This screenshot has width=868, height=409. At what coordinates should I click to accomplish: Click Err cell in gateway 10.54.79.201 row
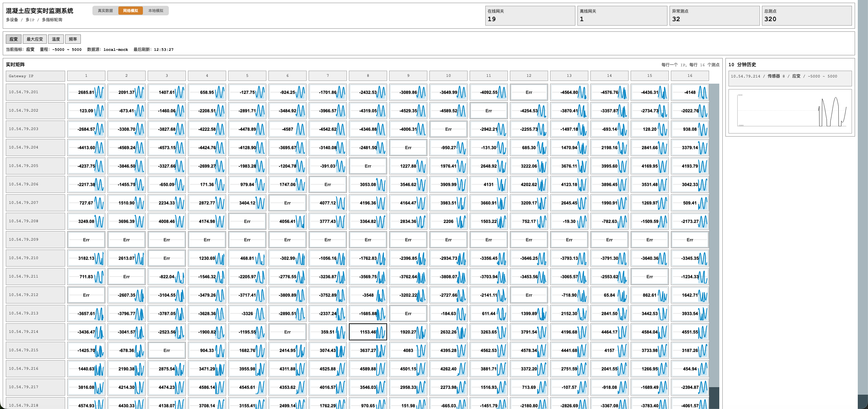click(x=529, y=92)
